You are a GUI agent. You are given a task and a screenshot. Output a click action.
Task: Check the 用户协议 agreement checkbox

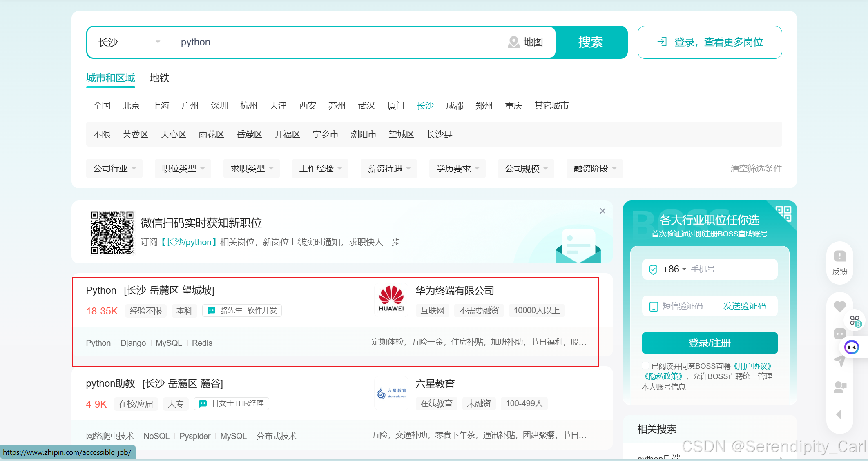(x=645, y=365)
